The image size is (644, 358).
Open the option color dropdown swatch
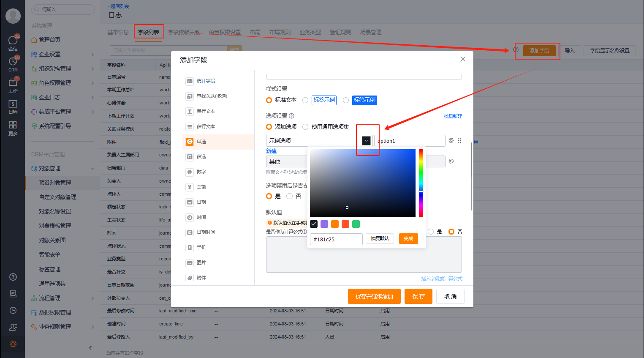pos(366,141)
